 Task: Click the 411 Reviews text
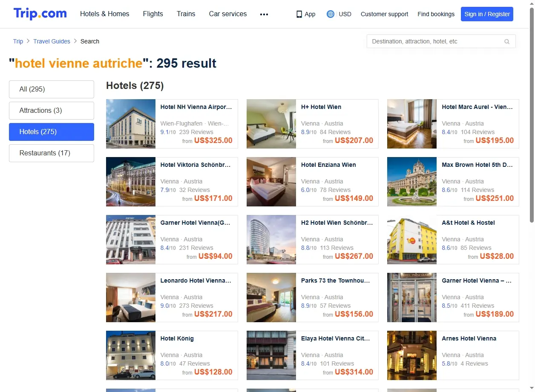coord(477,306)
